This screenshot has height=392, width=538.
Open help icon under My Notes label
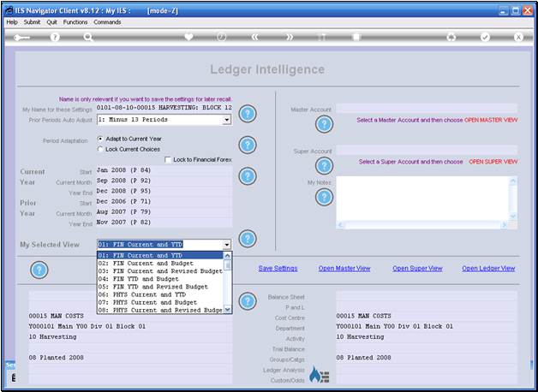click(x=324, y=197)
